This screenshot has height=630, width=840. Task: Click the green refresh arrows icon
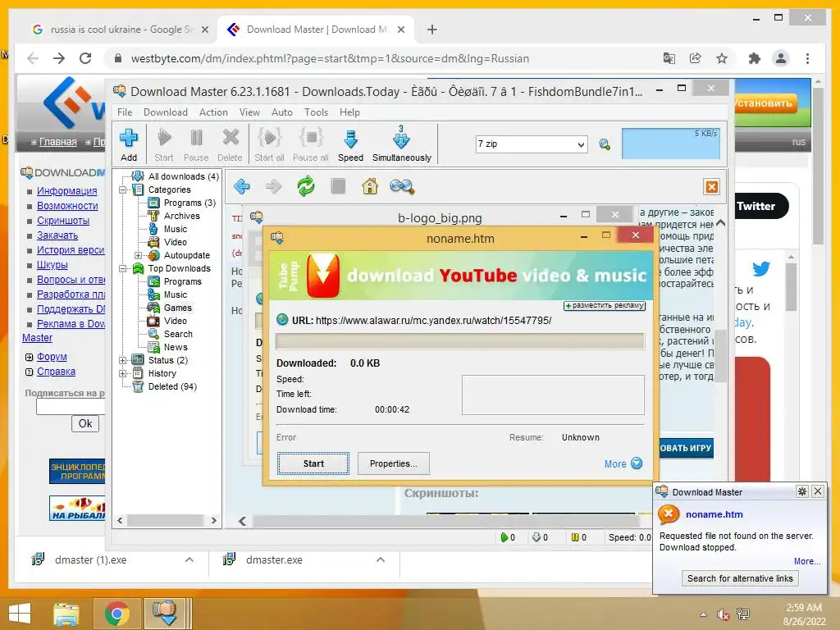click(306, 186)
